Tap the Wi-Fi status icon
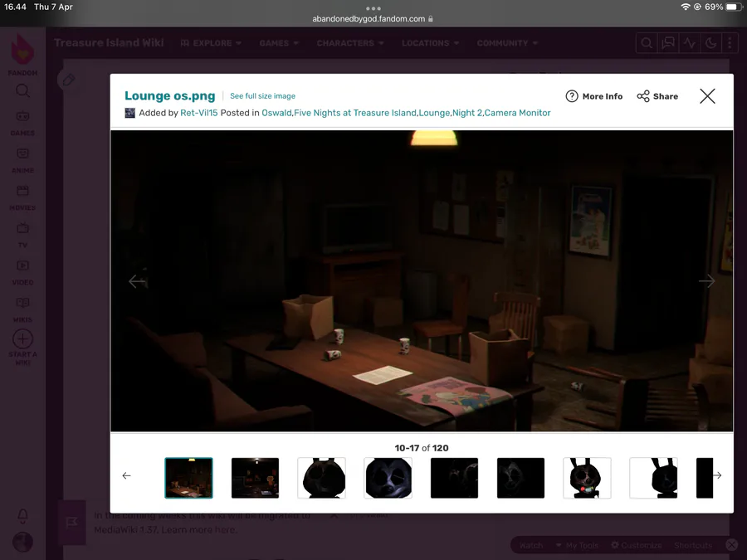 point(686,7)
